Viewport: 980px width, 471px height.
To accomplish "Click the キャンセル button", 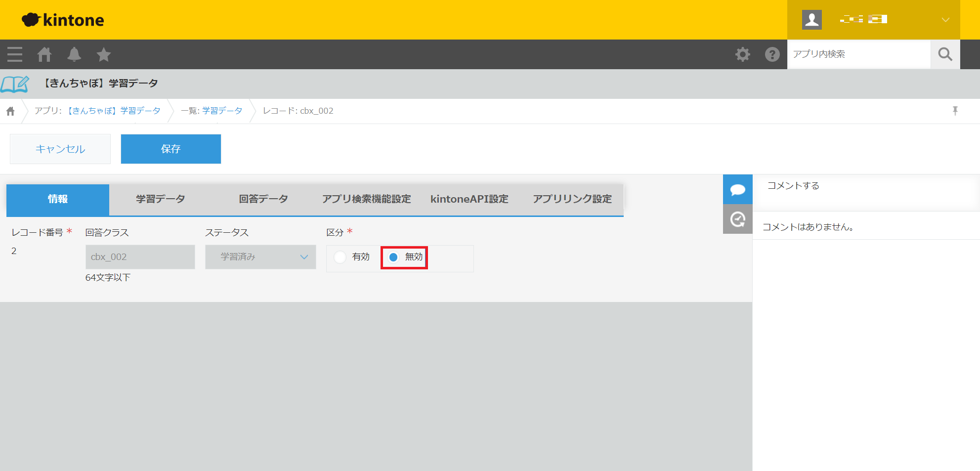I will tap(60, 149).
